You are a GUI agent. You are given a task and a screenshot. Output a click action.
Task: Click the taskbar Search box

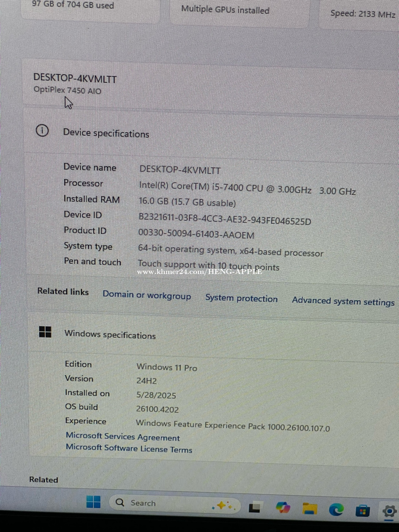coord(175,504)
